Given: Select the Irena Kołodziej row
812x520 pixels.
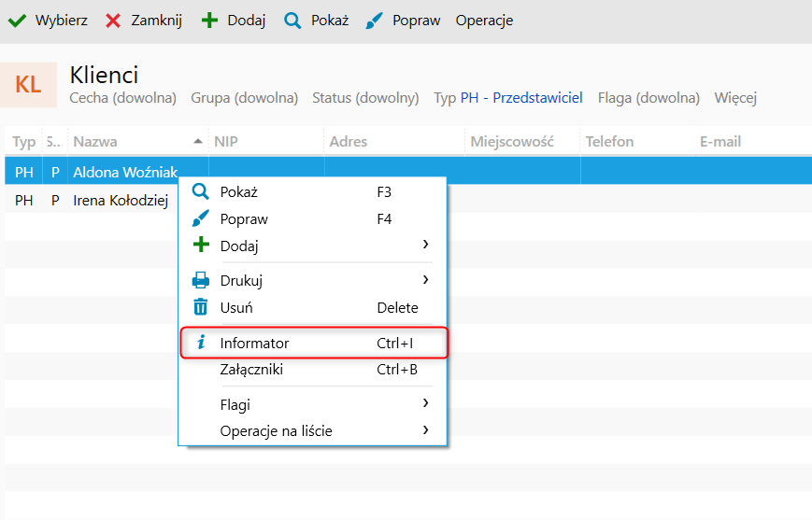Looking at the screenshot, I should (120, 201).
